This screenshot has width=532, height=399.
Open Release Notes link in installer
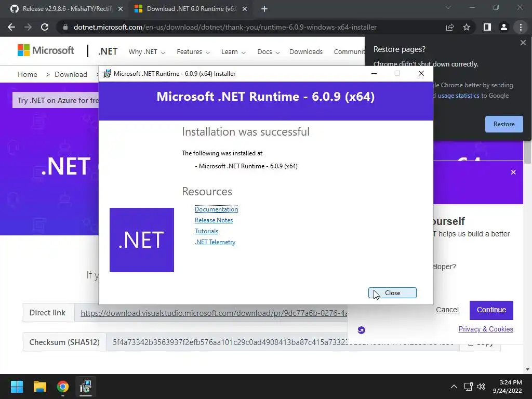tap(214, 220)
